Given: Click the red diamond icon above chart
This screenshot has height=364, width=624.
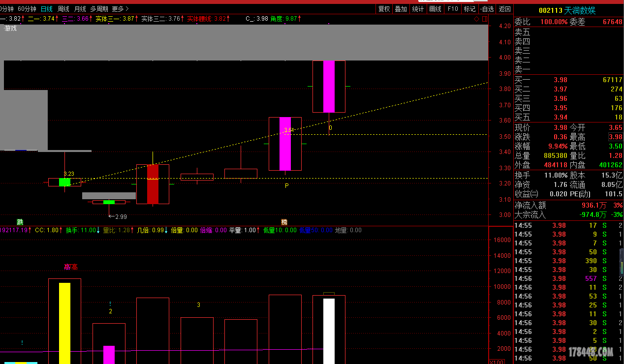Looking at the screenshot, I should pyautogui.click(x=476, y=19).
